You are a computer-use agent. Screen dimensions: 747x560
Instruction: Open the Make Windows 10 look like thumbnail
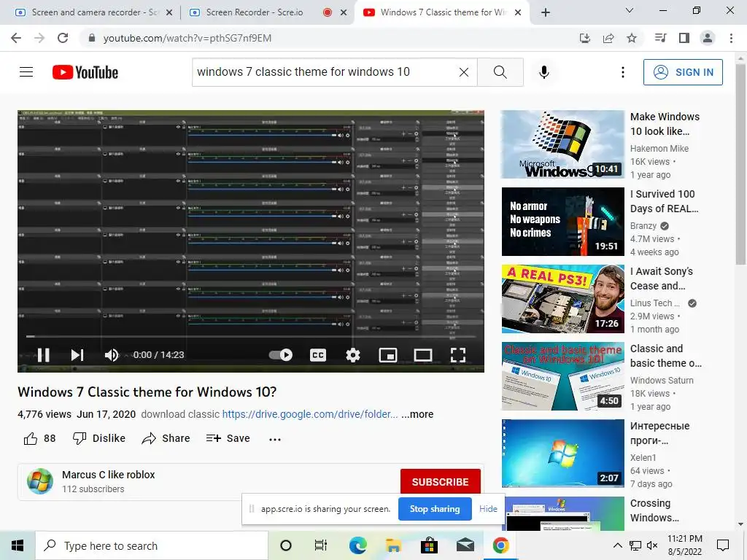click(562, 144)
